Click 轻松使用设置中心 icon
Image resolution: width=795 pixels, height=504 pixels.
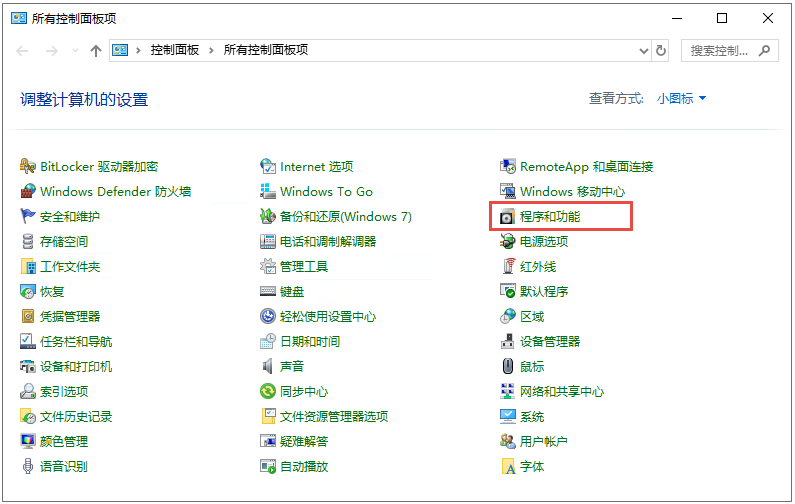pos(268,316)
